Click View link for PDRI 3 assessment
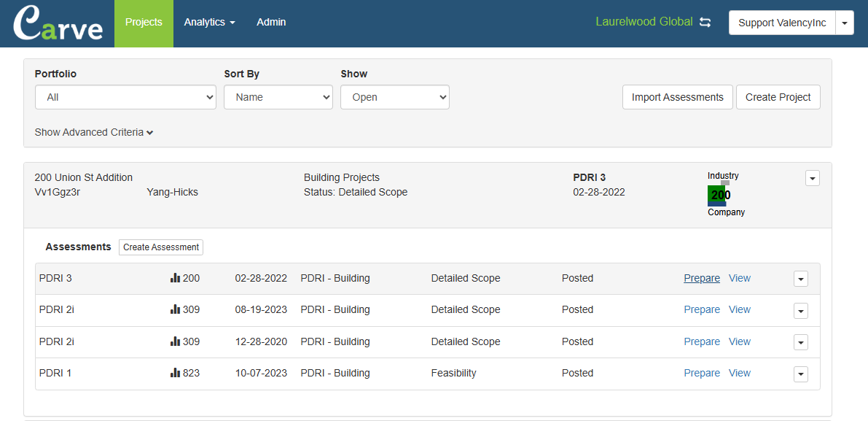Screen dimensions: 868x421 point(739,278)
